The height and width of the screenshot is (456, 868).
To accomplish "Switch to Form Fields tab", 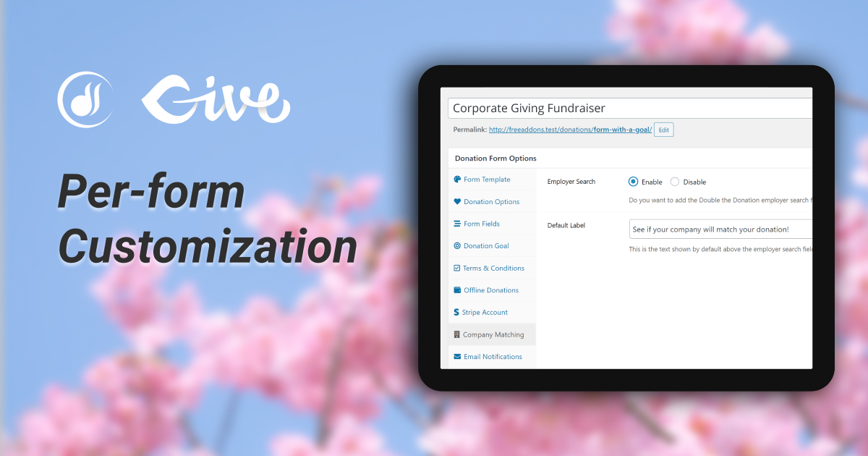I will [x=493, y=224].
